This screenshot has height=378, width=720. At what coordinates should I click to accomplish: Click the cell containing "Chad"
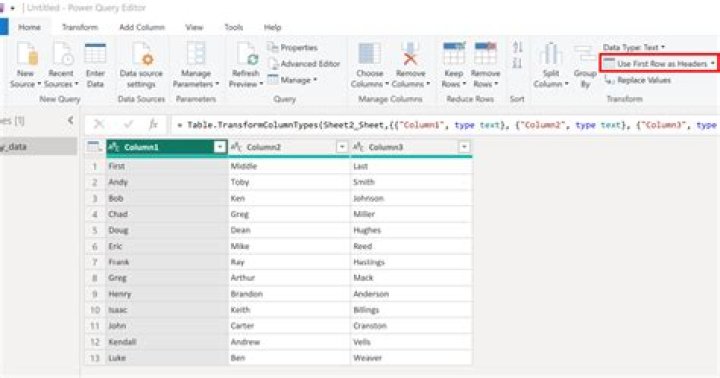(167, 214)
